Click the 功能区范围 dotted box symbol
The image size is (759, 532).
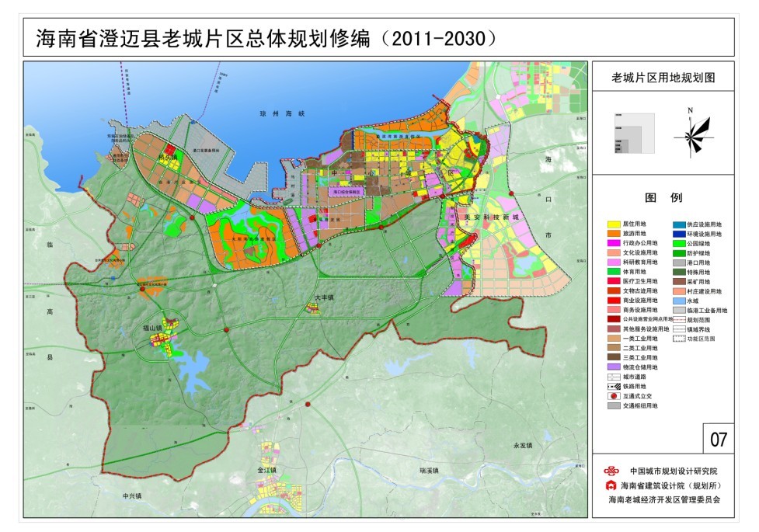coord(678,339)
